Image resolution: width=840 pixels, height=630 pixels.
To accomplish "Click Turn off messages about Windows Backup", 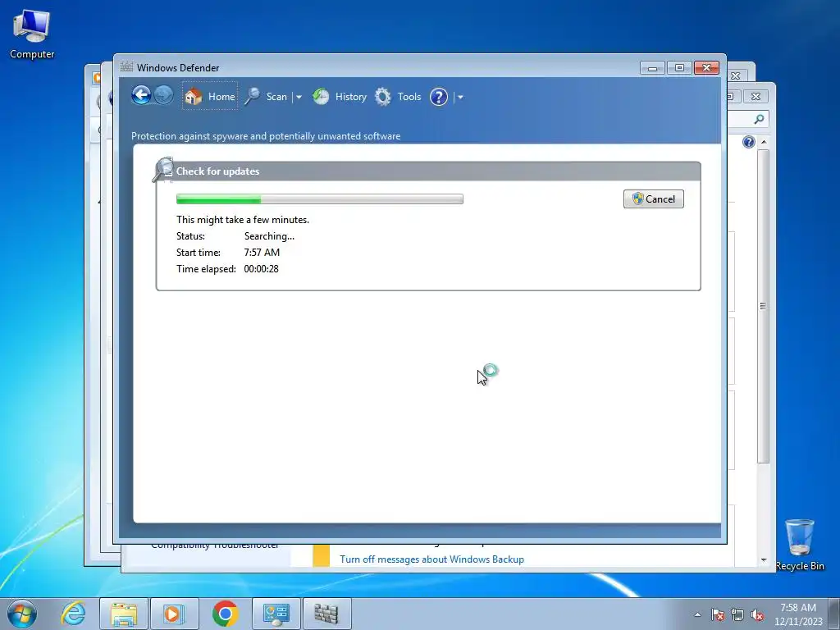I will coord(431,559).
